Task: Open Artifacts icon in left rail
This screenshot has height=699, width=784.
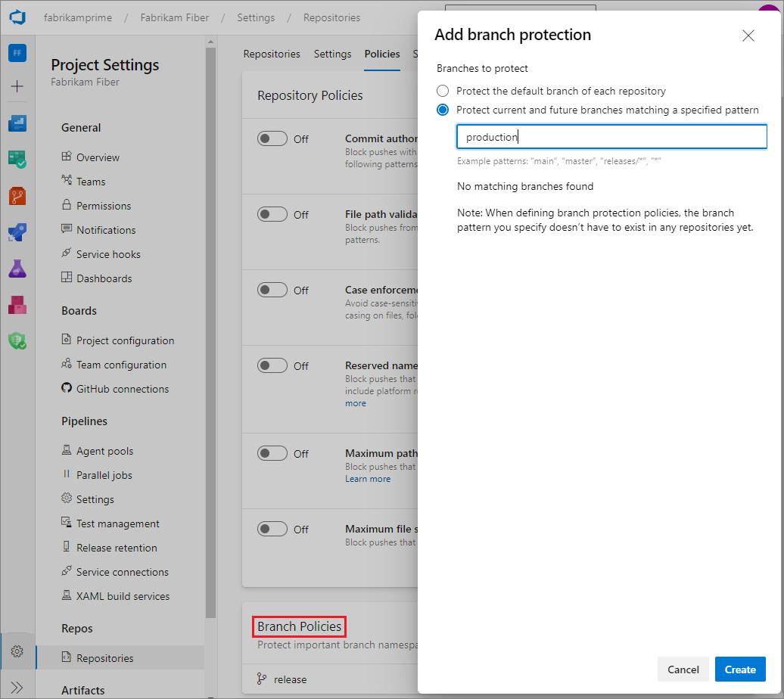Action: tap(17, 304)
